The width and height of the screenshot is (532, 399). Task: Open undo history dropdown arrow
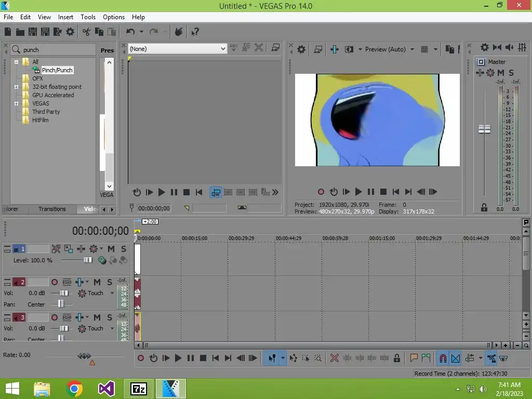click(141, 32)
